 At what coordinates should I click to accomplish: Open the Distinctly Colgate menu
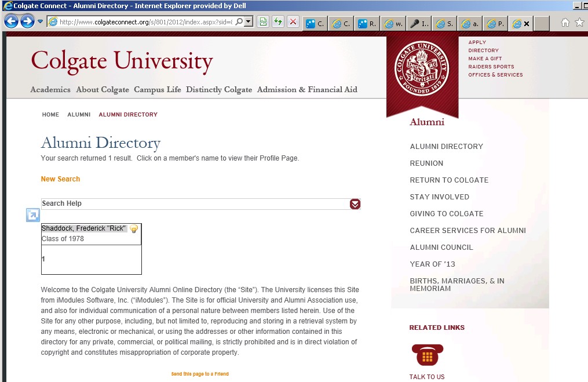[x=219, y=89]
